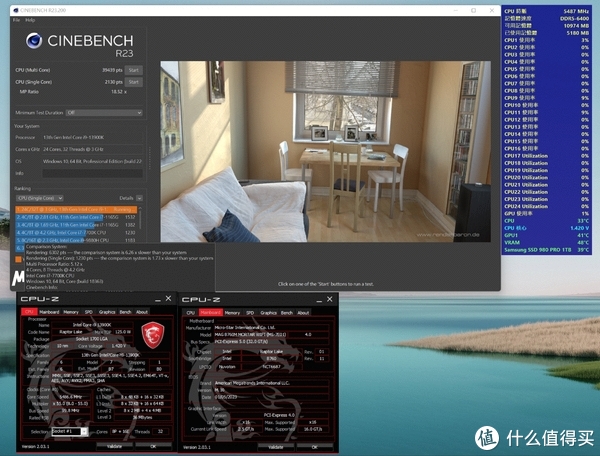The width and height of the screenshot is (600, 456).
Task: Click the Cinebench title bar app icon
Action: click(16, 10)
